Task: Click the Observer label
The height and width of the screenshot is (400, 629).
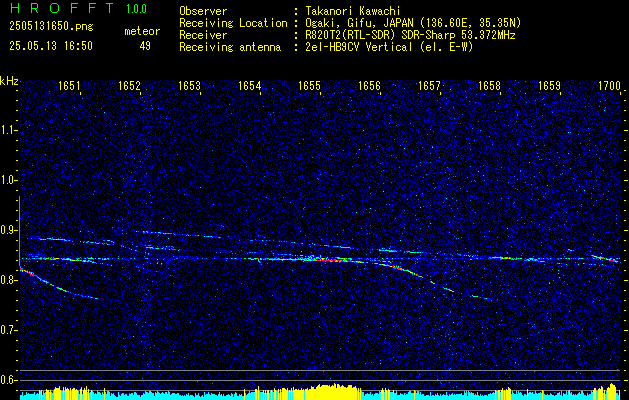Action: (x=203, y=11)
